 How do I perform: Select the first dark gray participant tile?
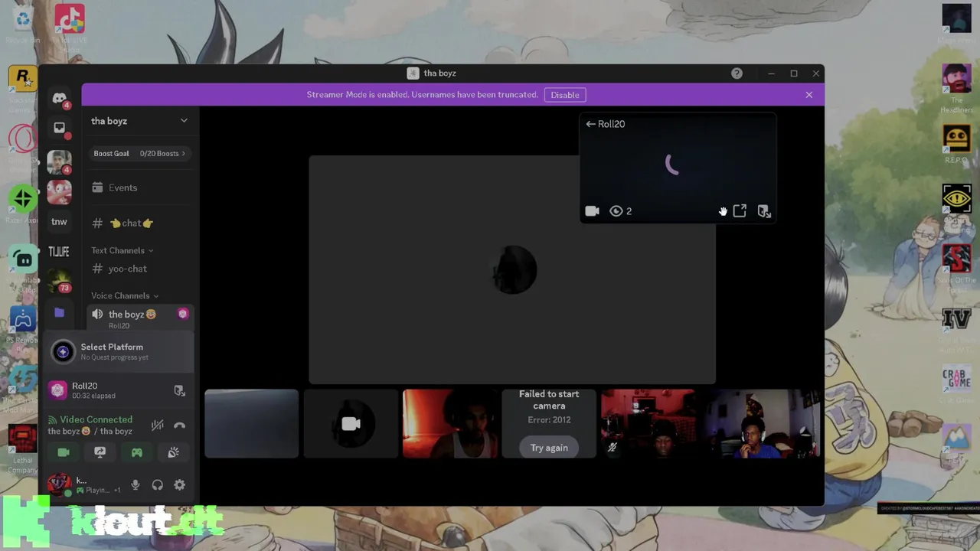(x=251, y=424)
